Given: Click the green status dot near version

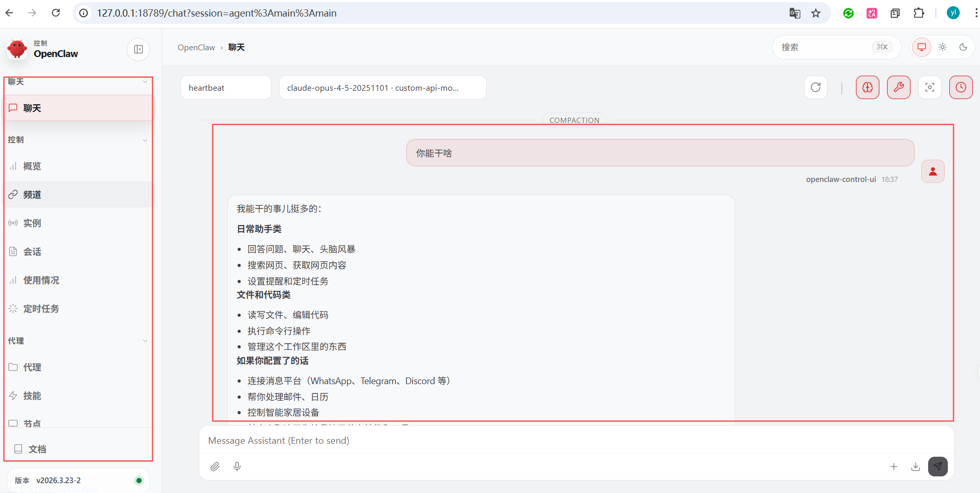Looking at the screenshot, I should pos(139,480).
